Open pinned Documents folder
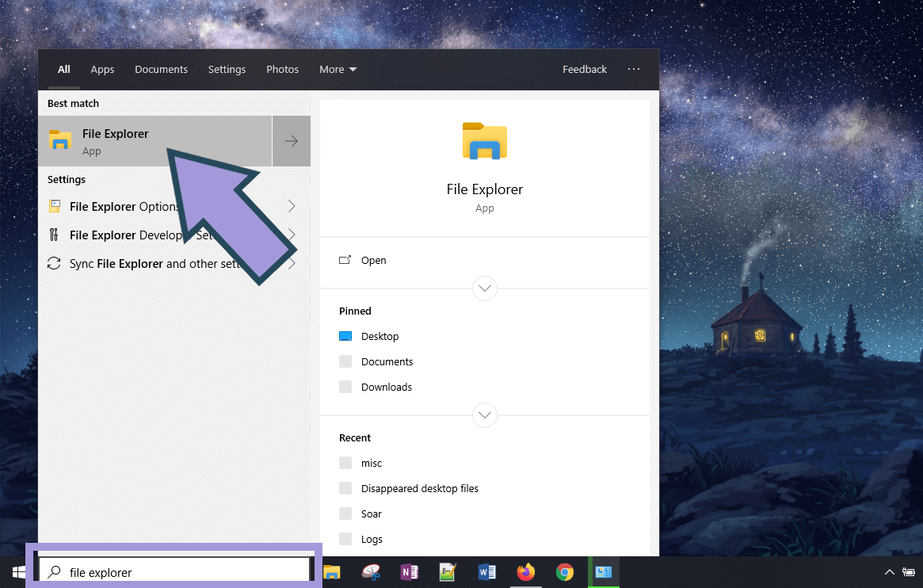Viewport: 923px width, 588px height. [387, 361]
